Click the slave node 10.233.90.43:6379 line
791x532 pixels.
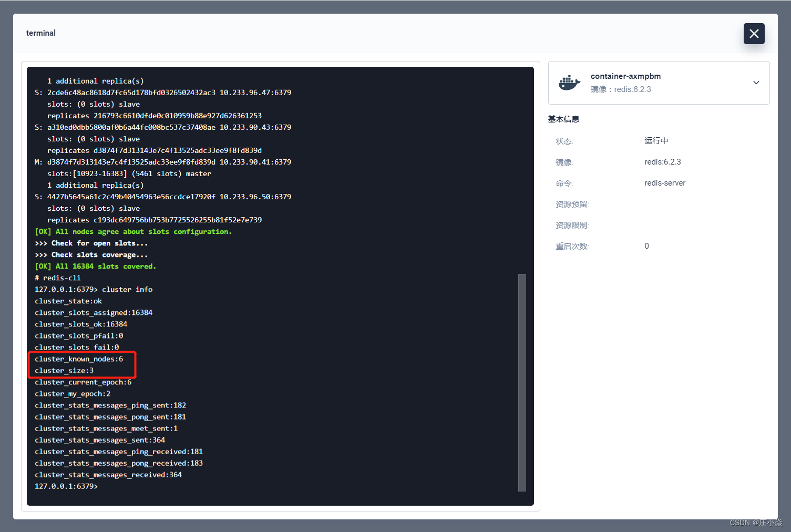tap(163, 128)
